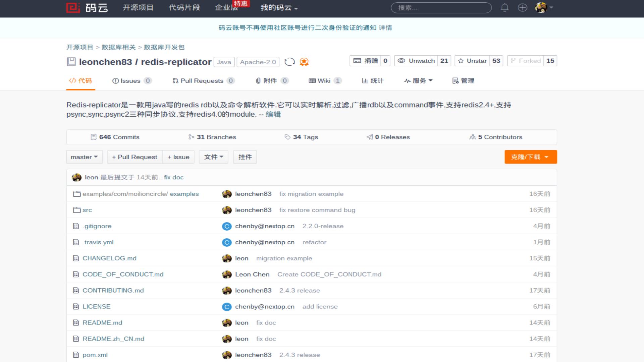The height and width of the screenshot is (362, 644).
Task: Switch to the 附件 tab
Action: (x=272, y=81)
